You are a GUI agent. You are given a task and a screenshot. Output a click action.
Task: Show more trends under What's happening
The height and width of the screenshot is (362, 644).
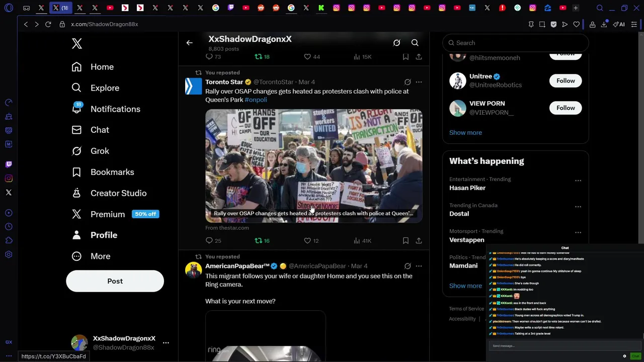465,286
